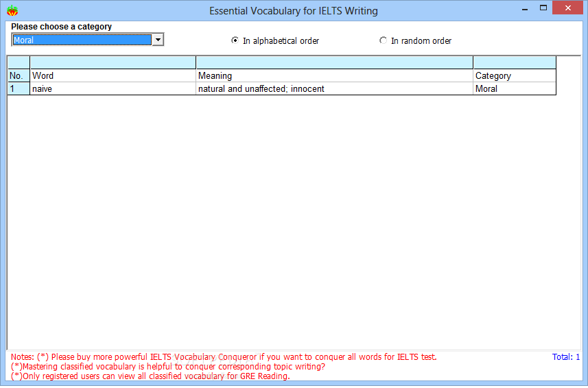Click the word naive cell

click(113, 88)
